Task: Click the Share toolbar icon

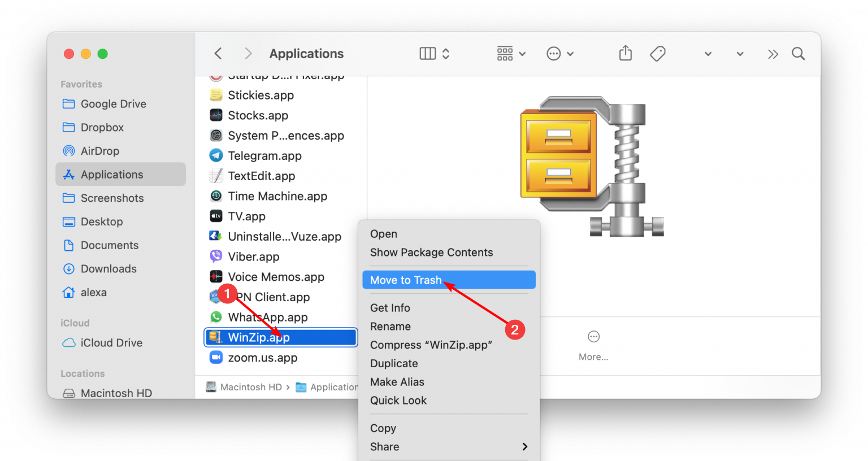Action: pyautogui.click(x=626, y=53)
